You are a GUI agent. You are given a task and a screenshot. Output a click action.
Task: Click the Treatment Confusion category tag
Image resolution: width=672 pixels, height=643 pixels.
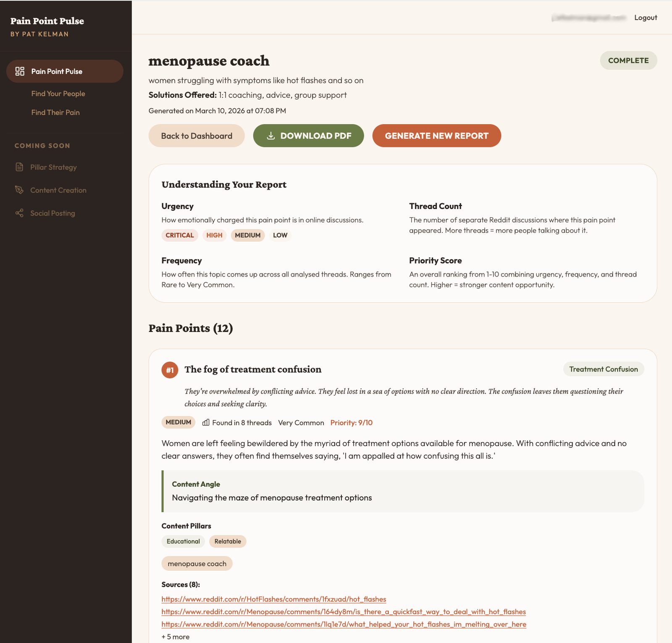coord(603,369)
